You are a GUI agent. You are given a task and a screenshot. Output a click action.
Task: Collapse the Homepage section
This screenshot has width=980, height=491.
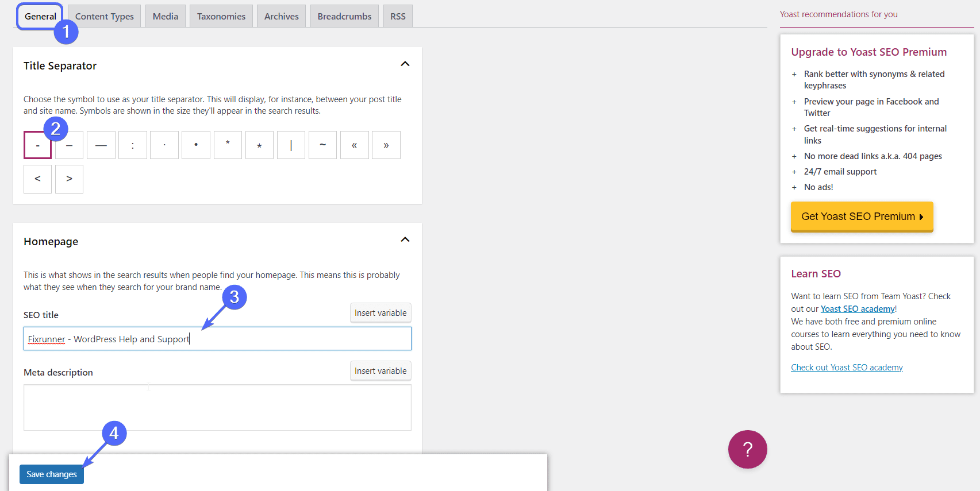[405, 239]
